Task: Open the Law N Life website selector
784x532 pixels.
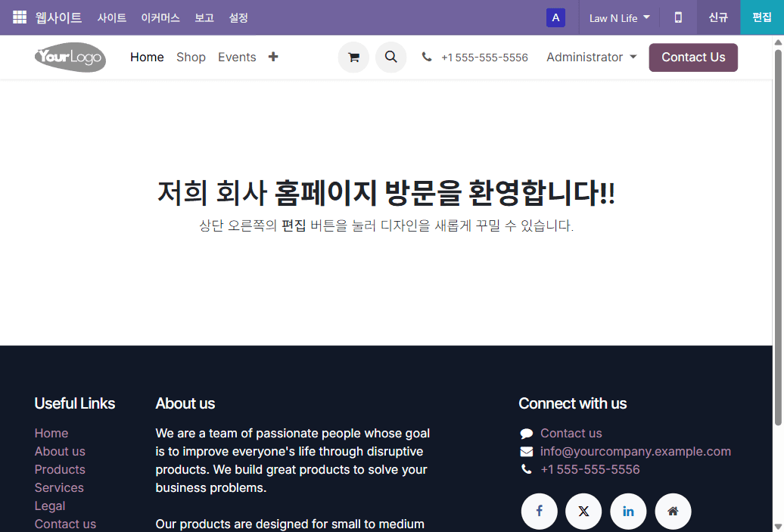Action: point(618,17)
